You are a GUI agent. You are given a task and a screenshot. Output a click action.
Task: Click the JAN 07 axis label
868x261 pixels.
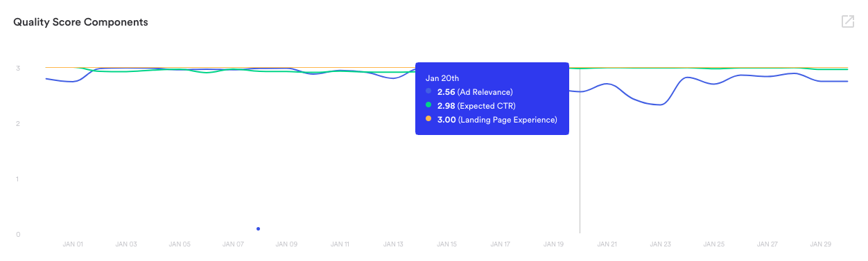[233, 244]
